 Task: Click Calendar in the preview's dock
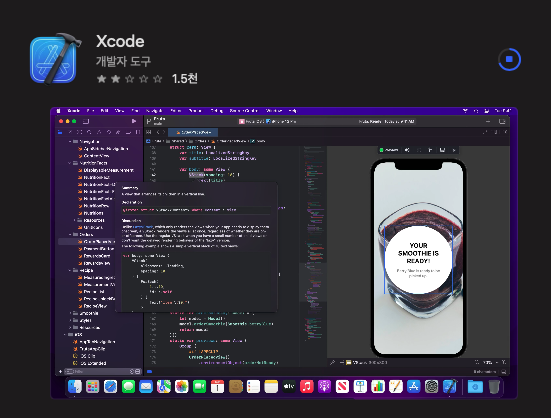218,387
